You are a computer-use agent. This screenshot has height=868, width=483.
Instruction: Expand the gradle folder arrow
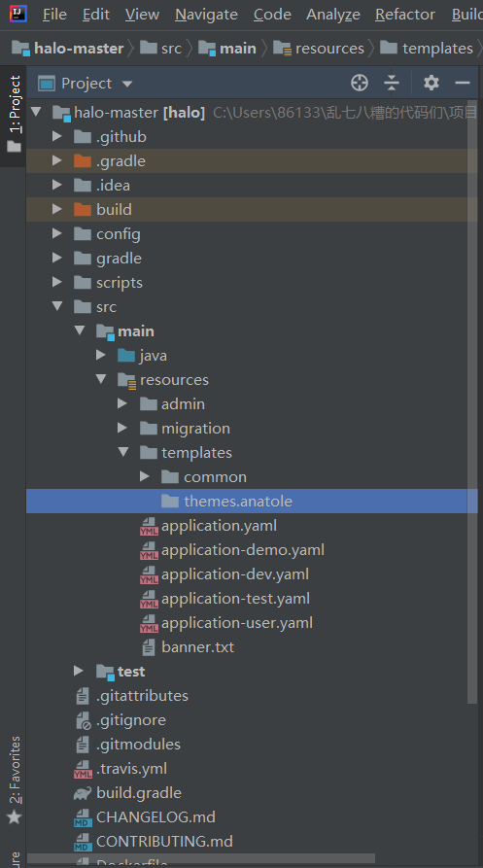(57, 258)
